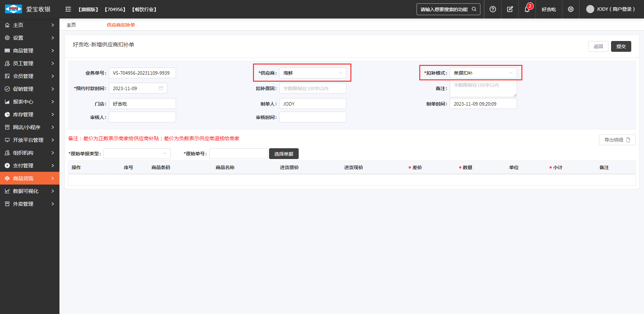Screen dimensions: 644x314
Task: Click the 导出明细 export button
Action: tap(617, 140)
